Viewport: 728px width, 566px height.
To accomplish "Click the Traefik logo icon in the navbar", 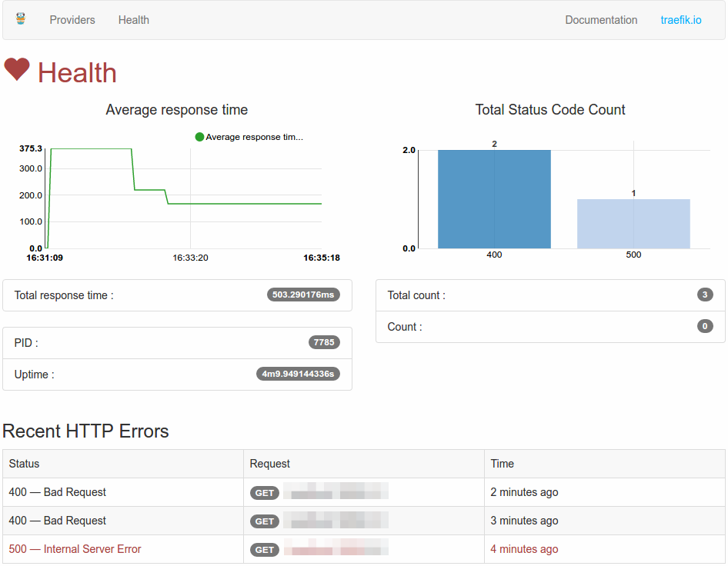I will pyautogui.click(x=21, y=19).
